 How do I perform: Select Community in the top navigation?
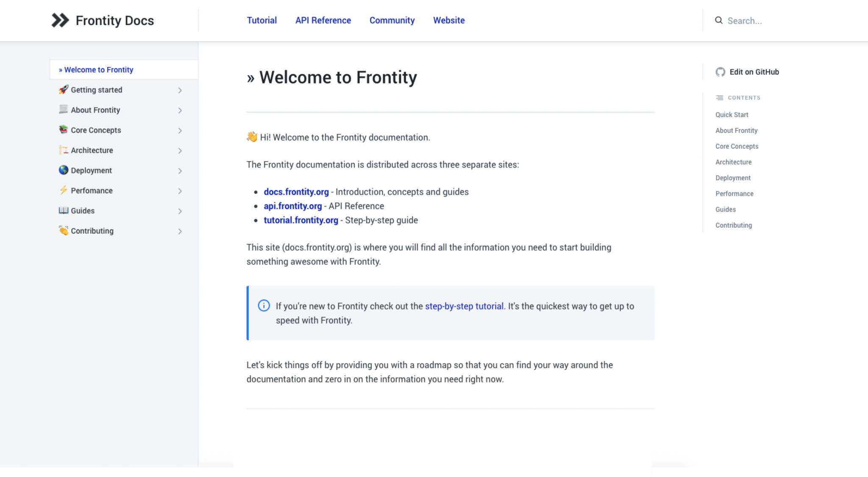click(392, 20)
